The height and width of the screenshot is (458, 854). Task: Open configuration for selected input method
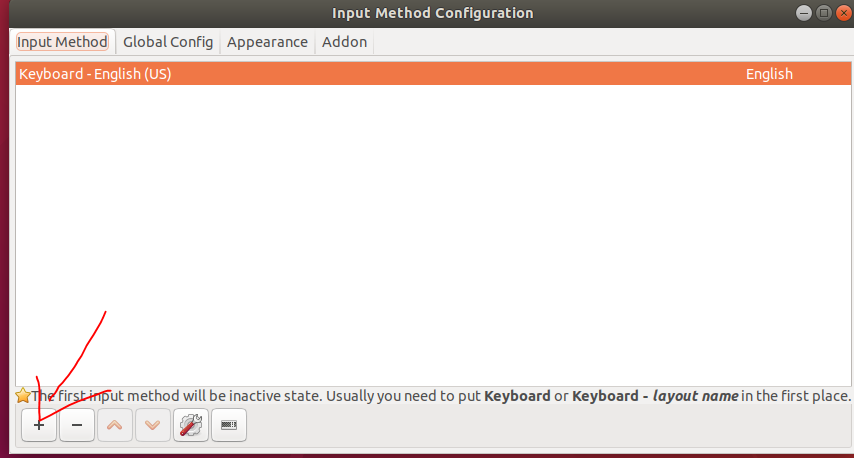(x=190, y=425)
